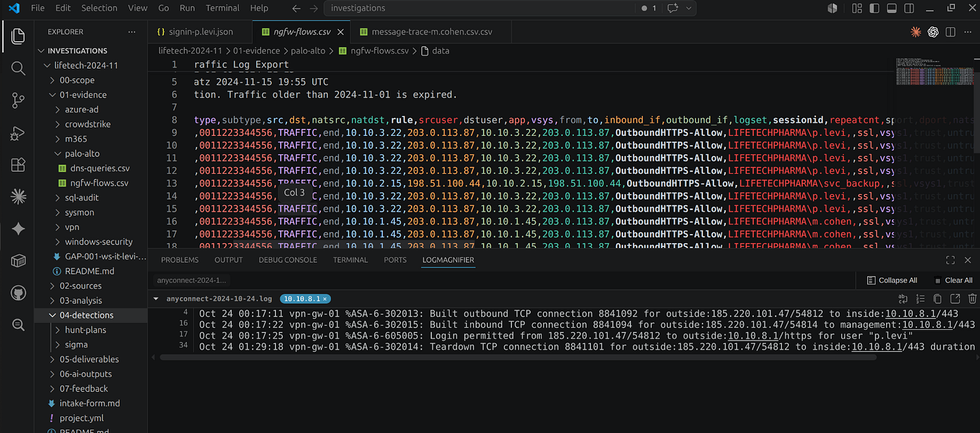Expand the azure-ad folder
980x433 pixels.
58,109
